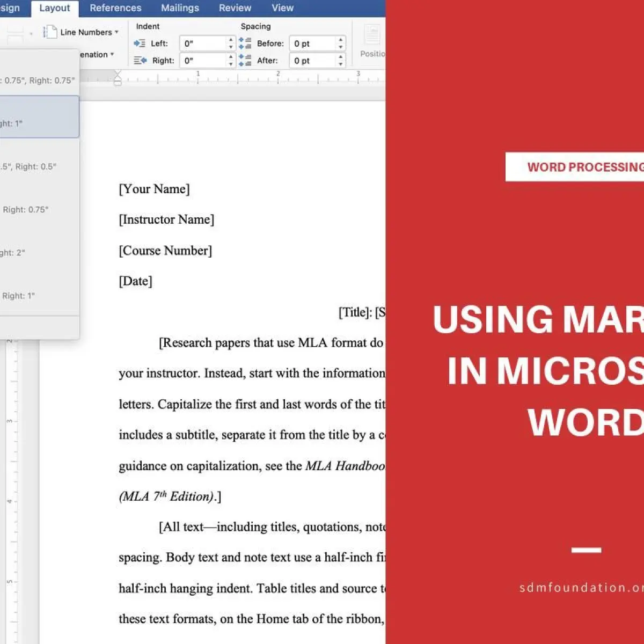The height and width of the screenshot is (644, 644).
Task: Focus the Spacing Before value field
Action: click(312, 43)
